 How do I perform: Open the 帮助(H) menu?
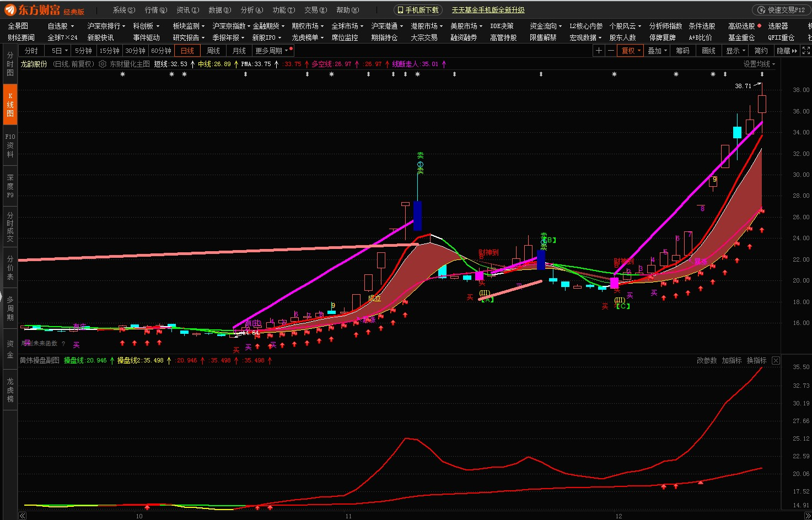pos(348,10)
